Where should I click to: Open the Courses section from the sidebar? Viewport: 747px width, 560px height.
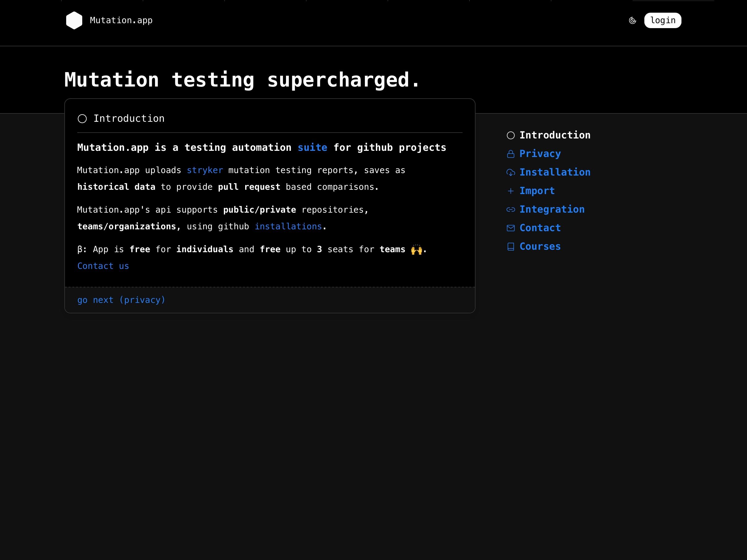coord(540,246)
